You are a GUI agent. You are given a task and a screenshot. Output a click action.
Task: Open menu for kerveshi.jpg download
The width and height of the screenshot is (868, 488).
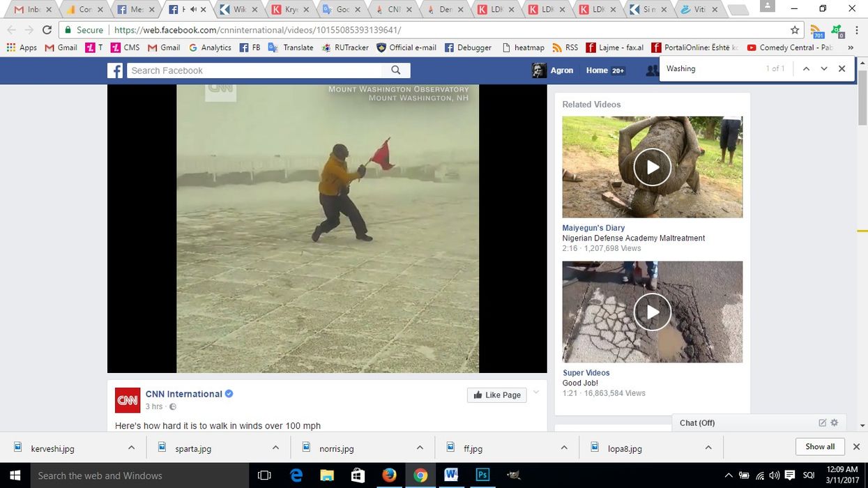coord(131,448)
